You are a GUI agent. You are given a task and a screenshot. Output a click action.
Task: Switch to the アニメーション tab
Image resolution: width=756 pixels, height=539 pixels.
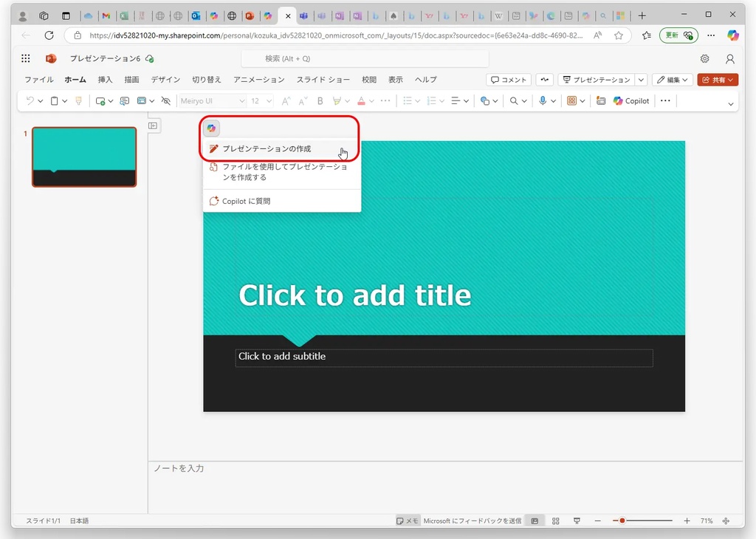(259, 80)
